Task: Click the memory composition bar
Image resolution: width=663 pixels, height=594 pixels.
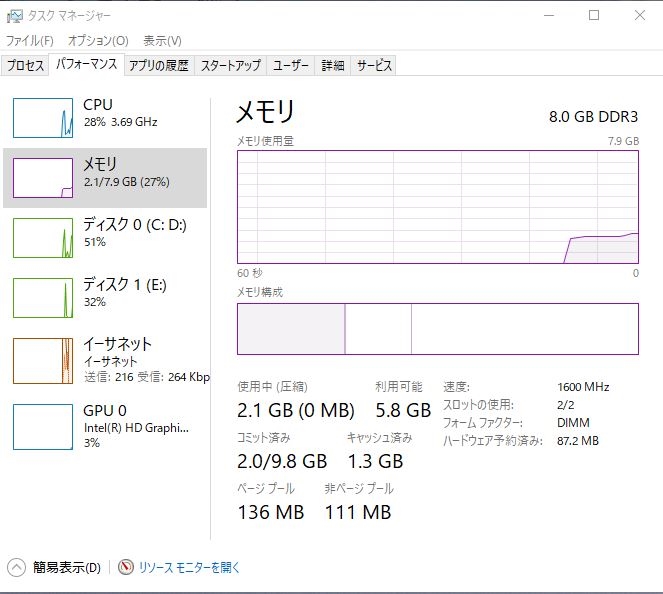Action: tap(437, 329)
